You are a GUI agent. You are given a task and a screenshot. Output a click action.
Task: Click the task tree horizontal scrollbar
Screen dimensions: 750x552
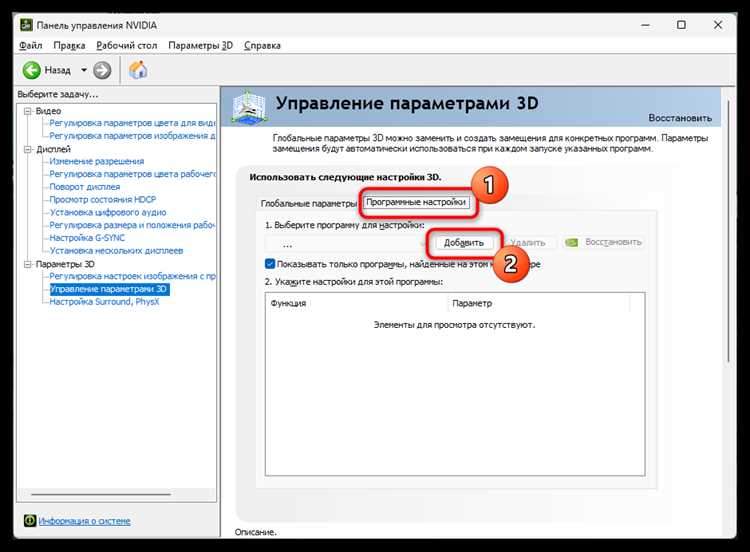(101, 494)
